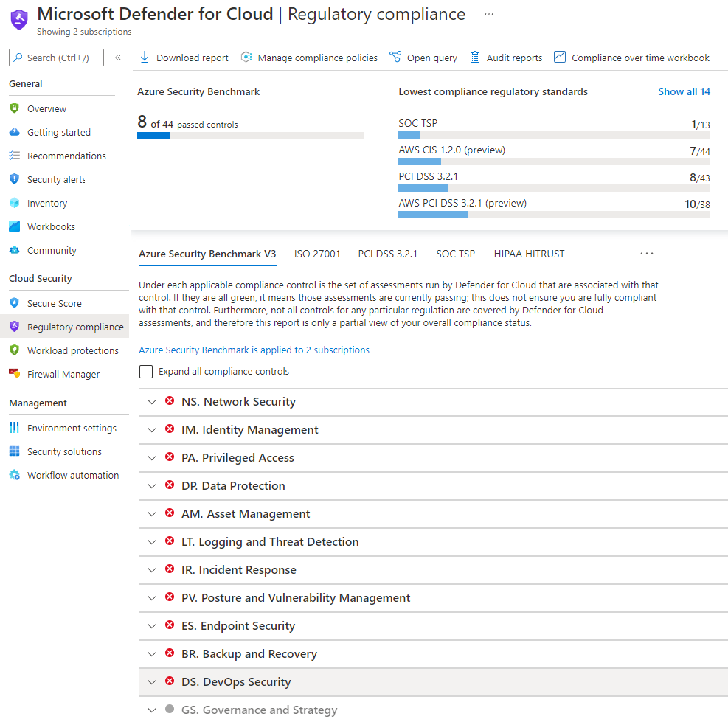Expand the IM. Identity Management control
This screenshot has height=725, width=728.
pos(152,430)
